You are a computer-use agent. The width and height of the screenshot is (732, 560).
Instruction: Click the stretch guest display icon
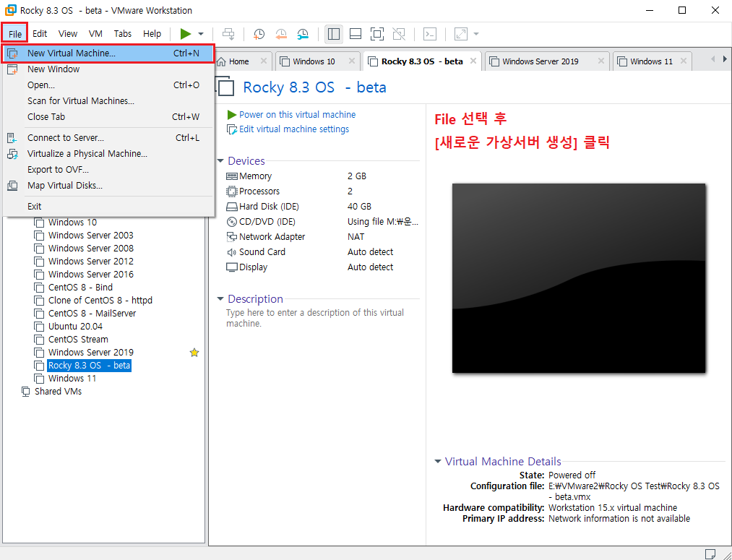point(461,33)
